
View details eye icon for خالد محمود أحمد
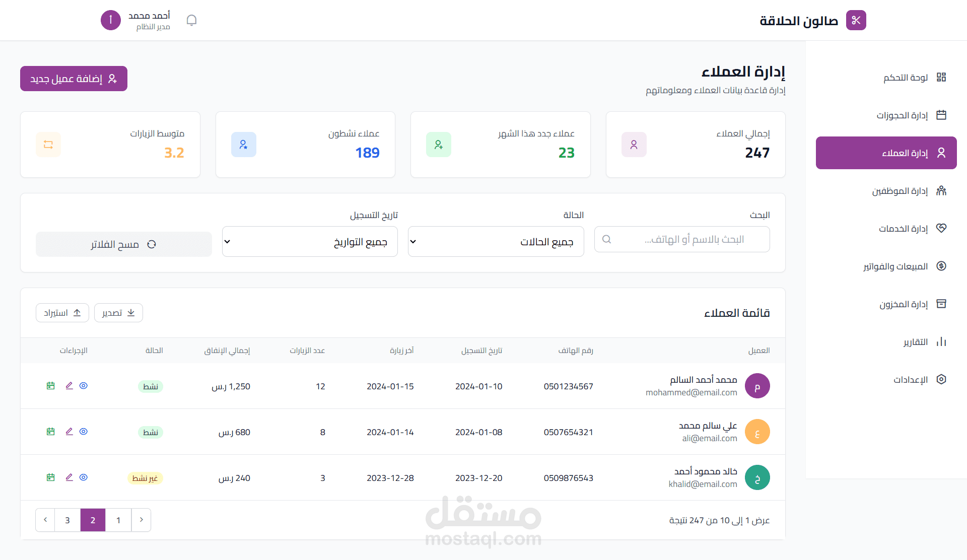[84, 477]
